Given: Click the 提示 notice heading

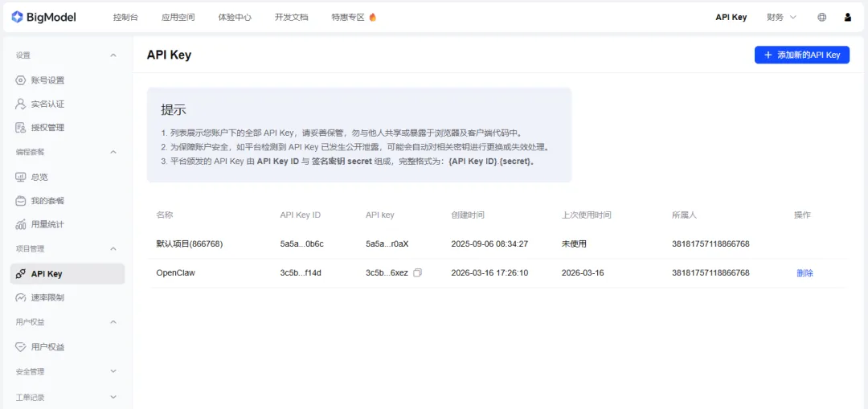Looking at the screenshot, I should pyautogui.click(x=174, y=109).
